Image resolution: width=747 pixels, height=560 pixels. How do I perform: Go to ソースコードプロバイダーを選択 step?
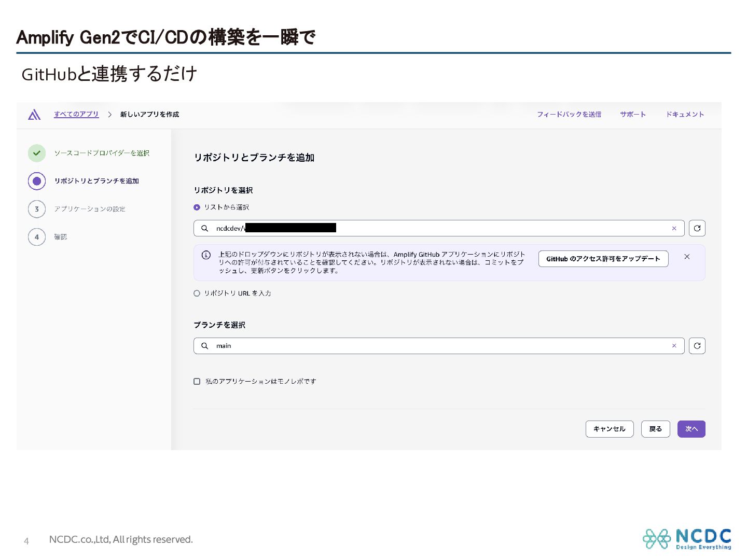pyautogui.click(x=102, y=153)
